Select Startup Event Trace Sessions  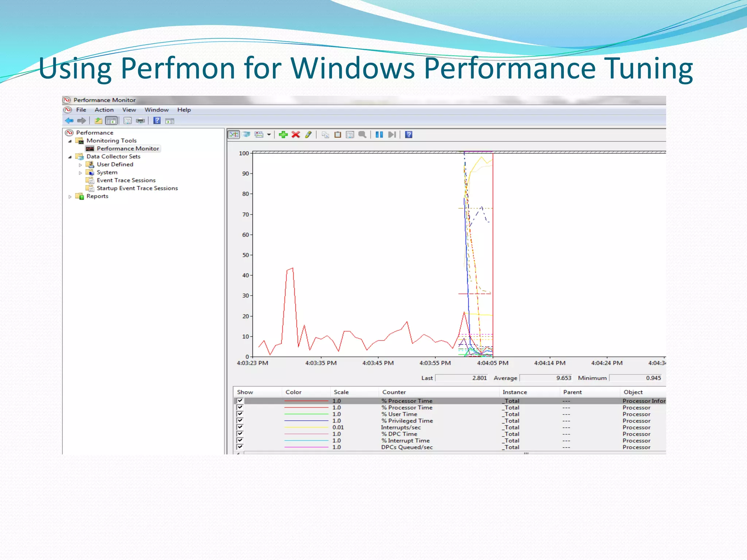coord(137,188)
